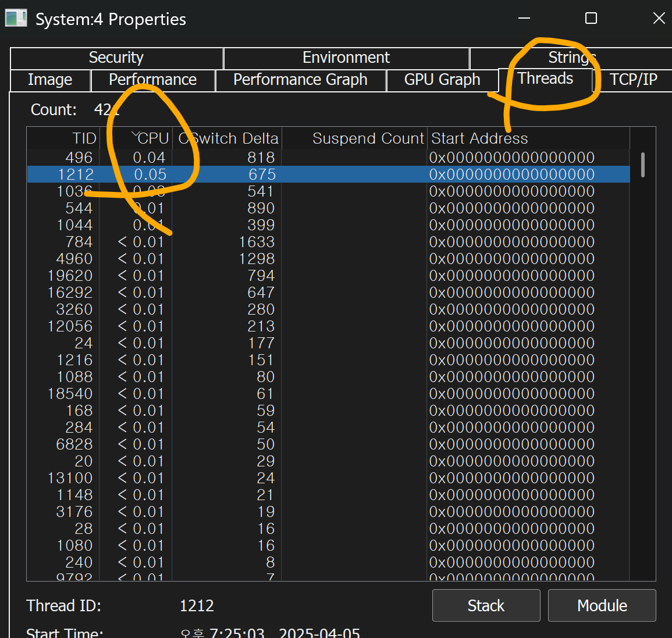The width and height of the screenshot is (672, 638).
Task: Maximize the System:4 Properties window
Action: (591, 19)
